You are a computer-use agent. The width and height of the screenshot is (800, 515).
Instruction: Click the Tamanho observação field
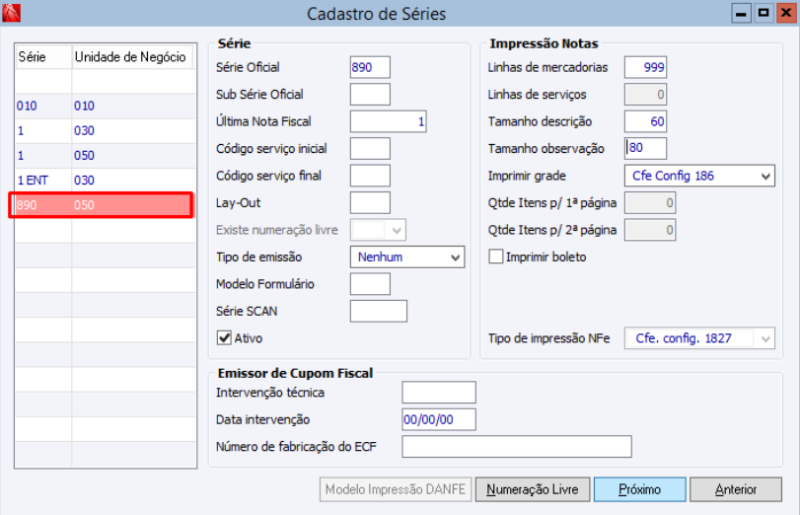tap(645, 149)
